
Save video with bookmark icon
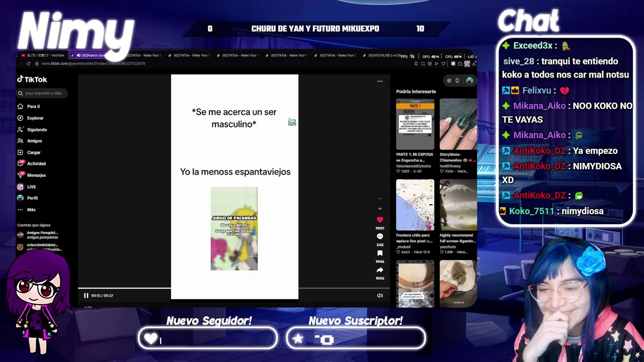click(x=380, y=253)
